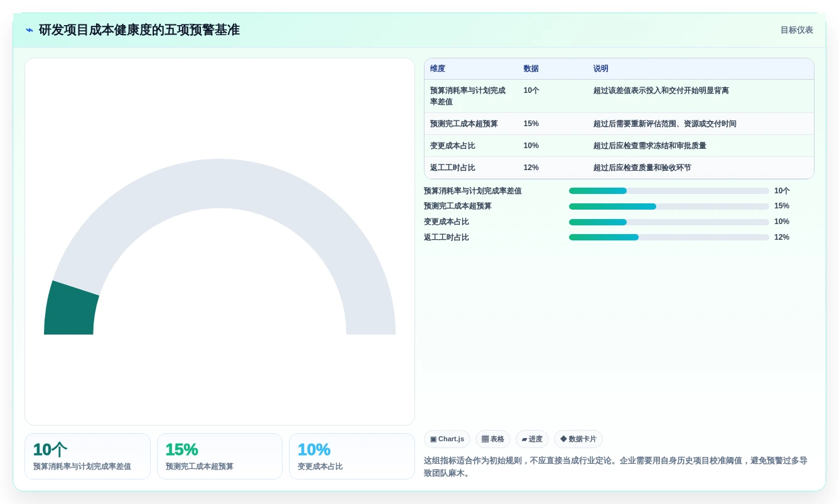The image size is (839, 504).
Task: Click description 超过后需要重新评估范围、资源或交付时间
Action: (x=665, y=124)
